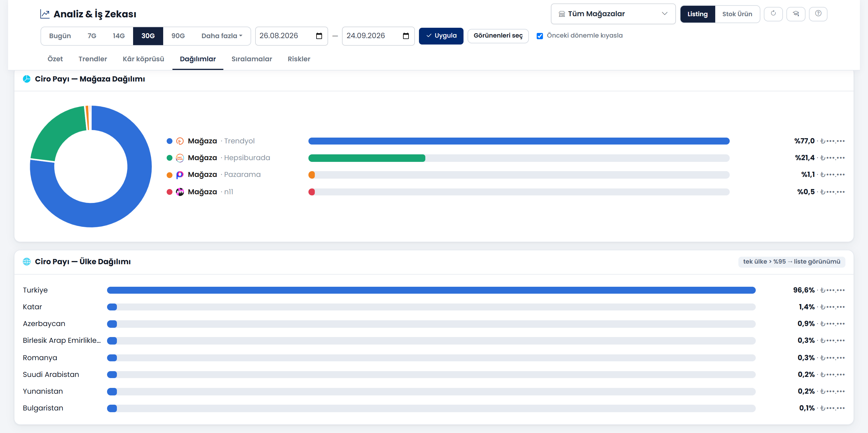Select the 7G range option

tap(92, 36)
